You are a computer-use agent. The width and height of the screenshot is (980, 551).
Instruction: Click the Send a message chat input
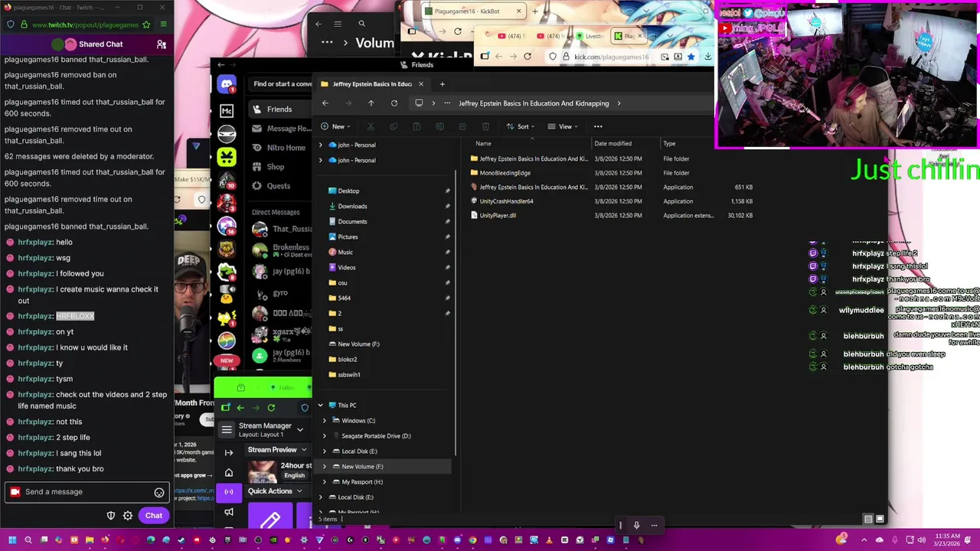86,492
